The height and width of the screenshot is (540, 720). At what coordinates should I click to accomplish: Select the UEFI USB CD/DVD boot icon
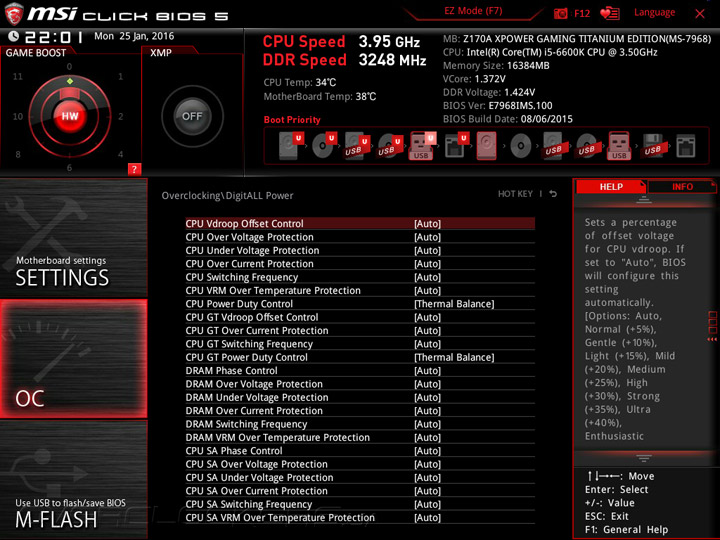[390, 146]
